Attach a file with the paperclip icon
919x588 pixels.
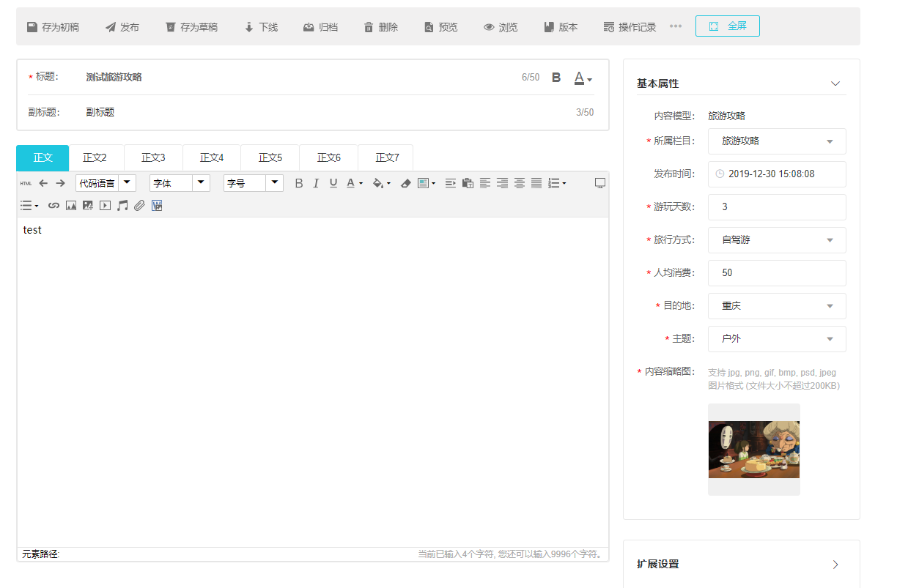(x=139, y=206)
